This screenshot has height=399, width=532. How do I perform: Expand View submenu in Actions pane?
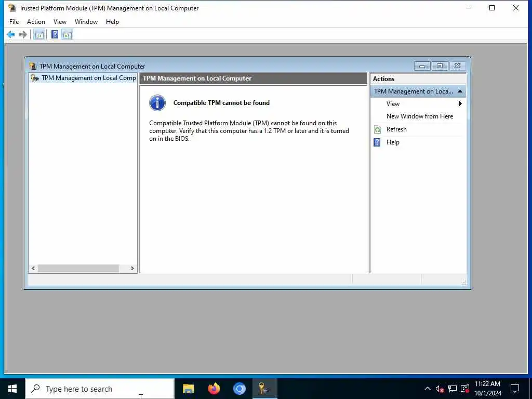[418, 104]
